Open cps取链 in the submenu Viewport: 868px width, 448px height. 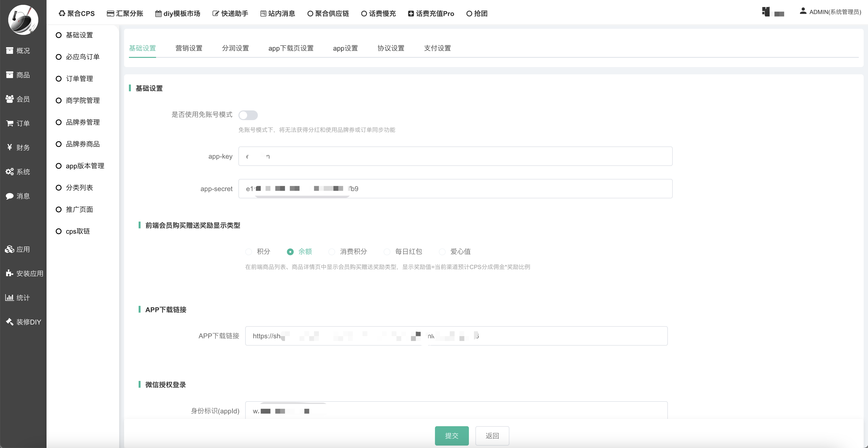pyautogui.click(x=78, y=231)
